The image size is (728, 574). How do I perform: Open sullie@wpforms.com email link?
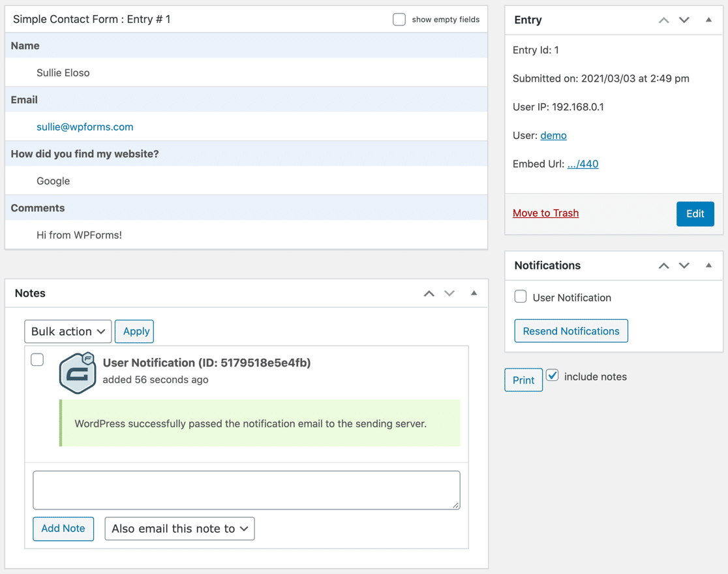pyautogui.click(x=85, y=127)
